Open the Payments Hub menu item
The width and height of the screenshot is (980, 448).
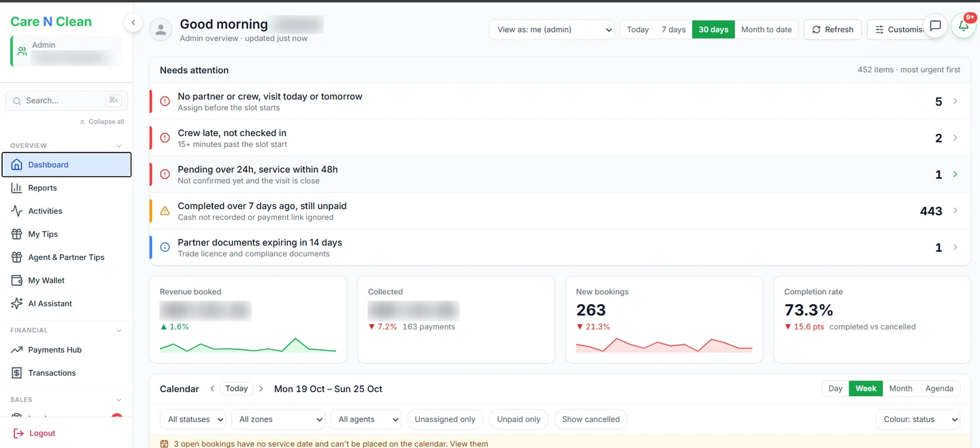point(66,350)
